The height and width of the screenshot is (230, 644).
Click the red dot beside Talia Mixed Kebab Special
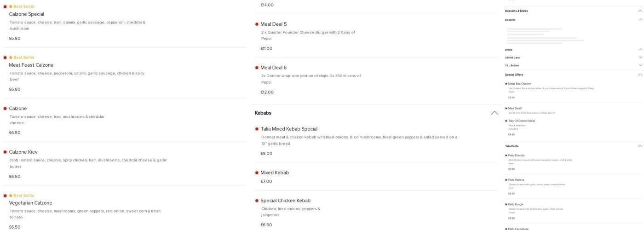coord(257,129)
